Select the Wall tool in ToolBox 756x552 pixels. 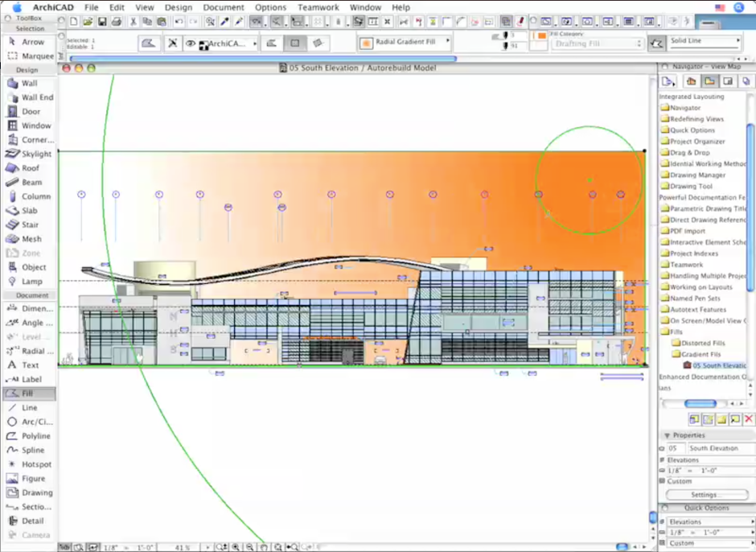tap(29, 83)
